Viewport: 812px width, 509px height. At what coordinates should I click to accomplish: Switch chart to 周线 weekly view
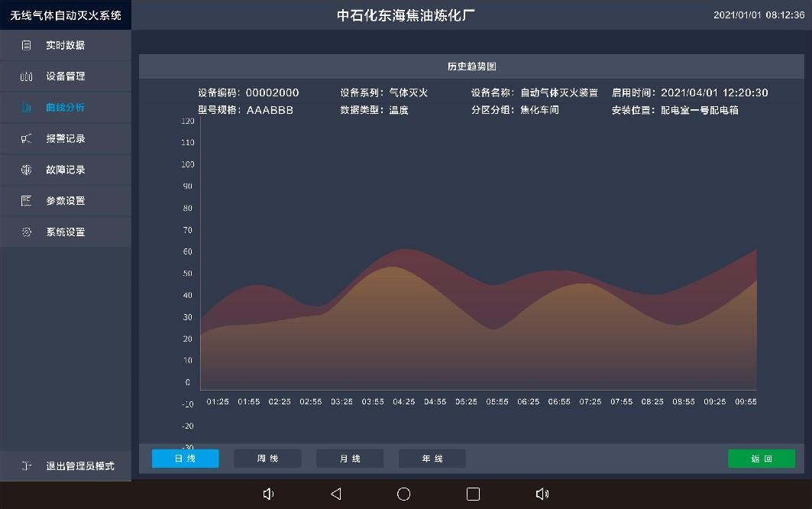[x=267, y=459]
